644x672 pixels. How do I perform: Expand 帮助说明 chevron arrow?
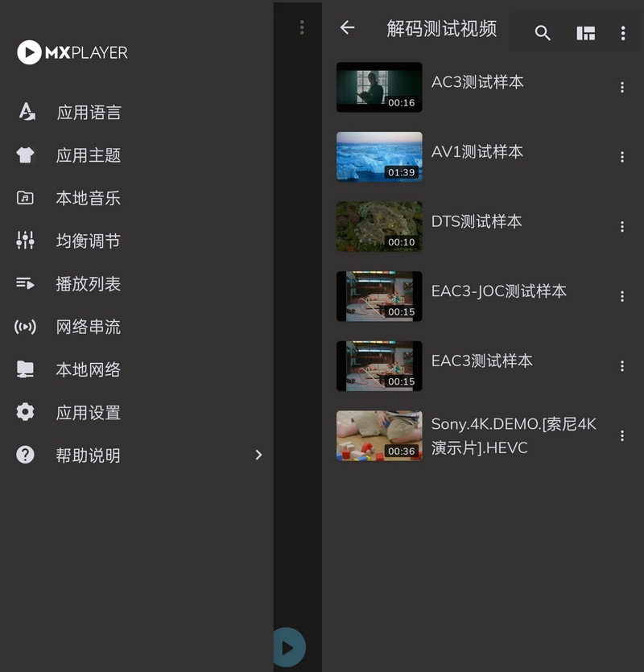258,456
